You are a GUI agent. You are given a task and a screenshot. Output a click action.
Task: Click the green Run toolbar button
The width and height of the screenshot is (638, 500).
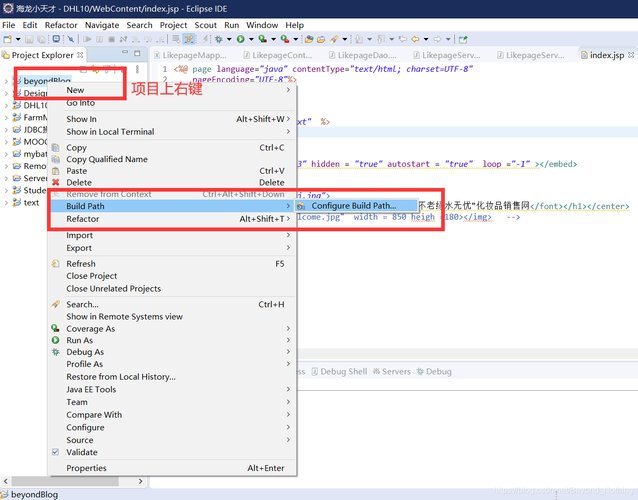tap(241, 39)
